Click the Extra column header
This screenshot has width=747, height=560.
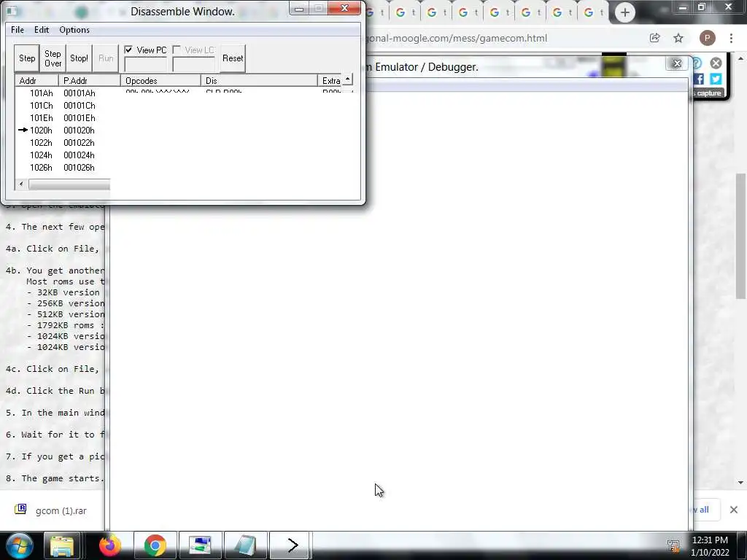click(330, 80)
